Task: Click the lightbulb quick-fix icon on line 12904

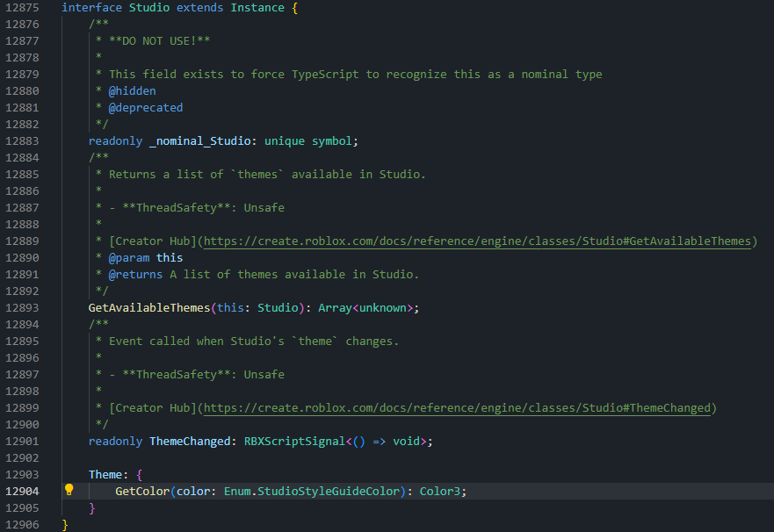Action: [69, 490]
